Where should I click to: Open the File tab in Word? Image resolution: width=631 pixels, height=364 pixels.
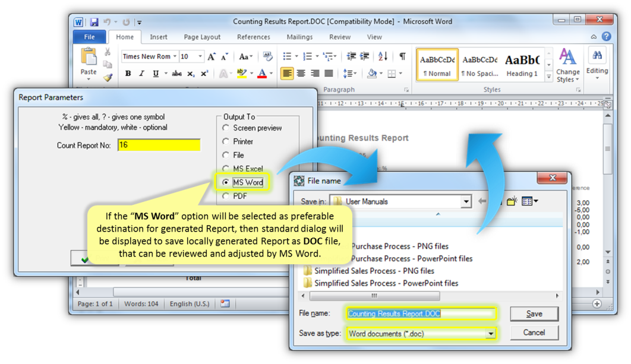click(x=89, y=37)
